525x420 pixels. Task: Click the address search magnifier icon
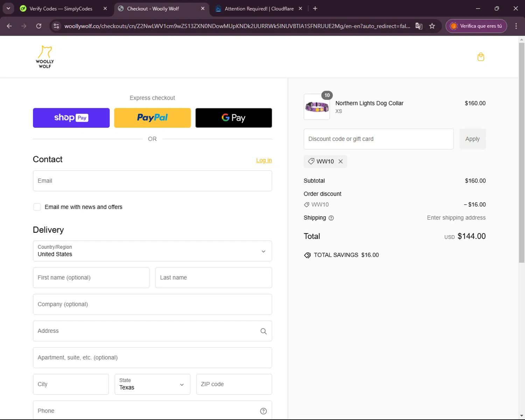pos(264,331)
